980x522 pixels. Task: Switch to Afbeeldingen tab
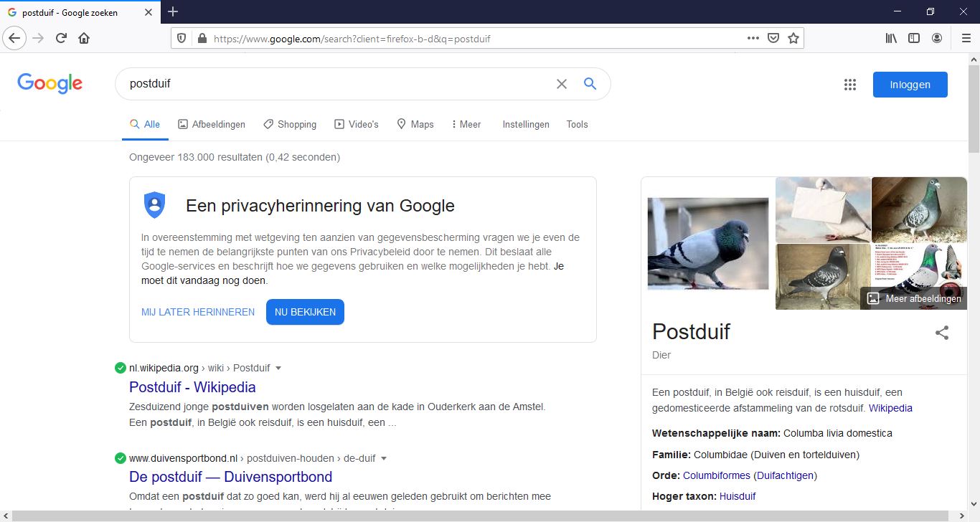pyautogui.click(x=212, y=124)
